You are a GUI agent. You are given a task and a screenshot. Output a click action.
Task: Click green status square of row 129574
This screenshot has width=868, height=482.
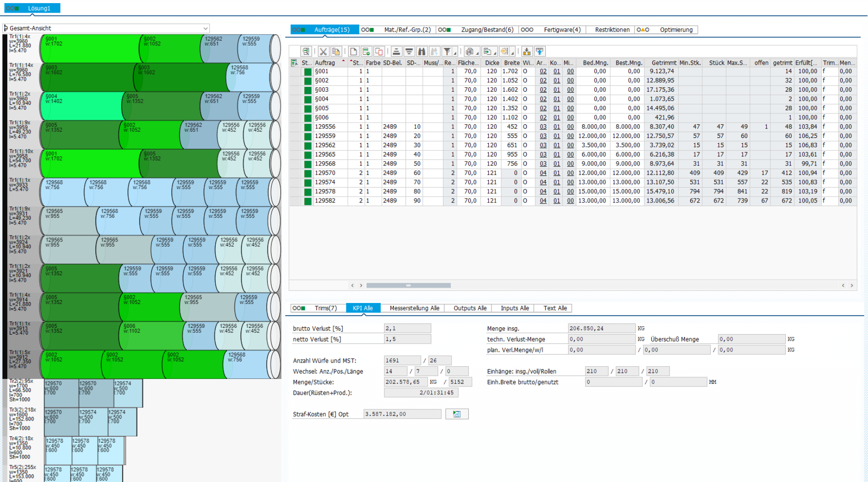coord(308,182)
